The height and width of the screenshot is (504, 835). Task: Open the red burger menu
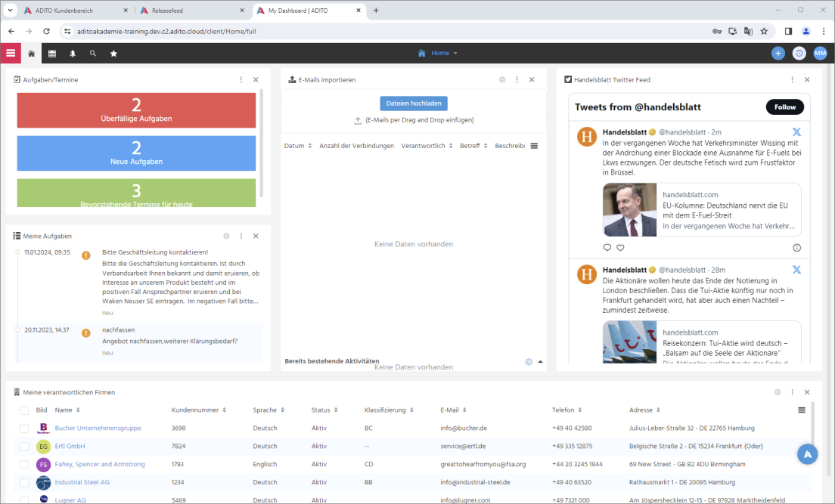pyautogui.click(x=11, y=53)
